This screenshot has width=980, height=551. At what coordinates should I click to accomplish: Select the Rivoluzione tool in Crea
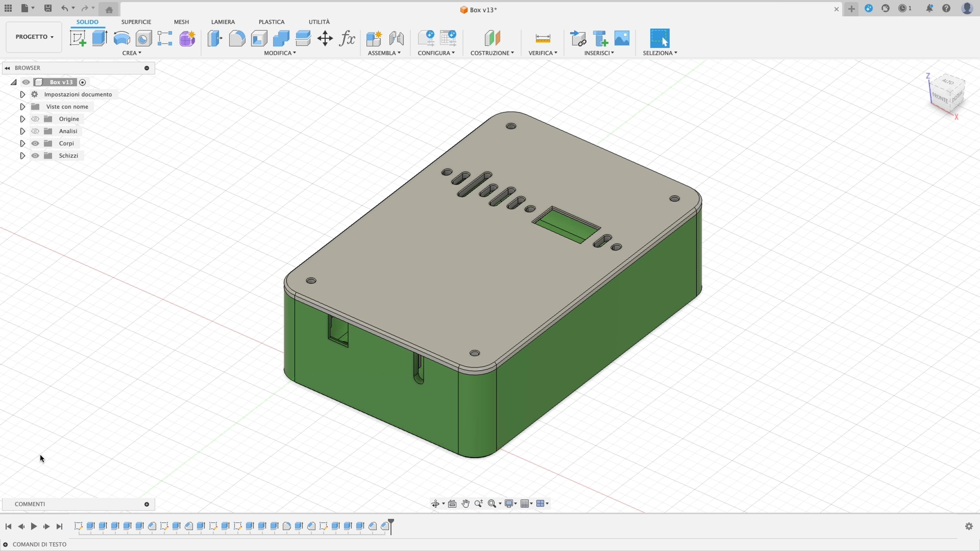click(121, 38)
